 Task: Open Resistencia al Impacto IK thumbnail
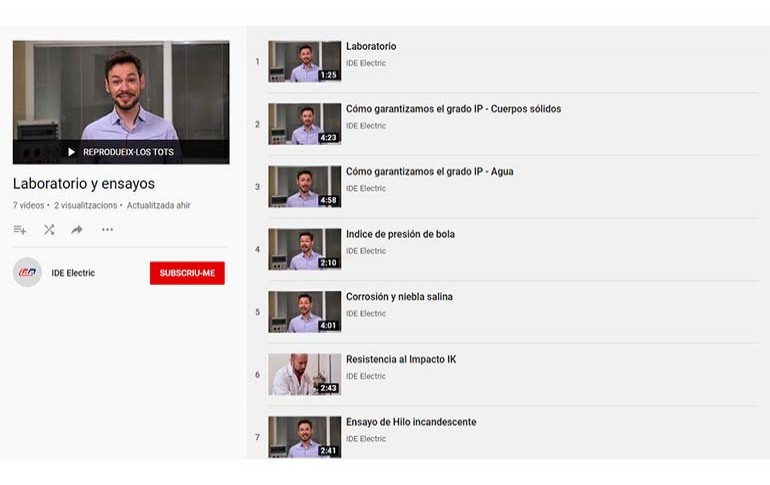[304, 375]
